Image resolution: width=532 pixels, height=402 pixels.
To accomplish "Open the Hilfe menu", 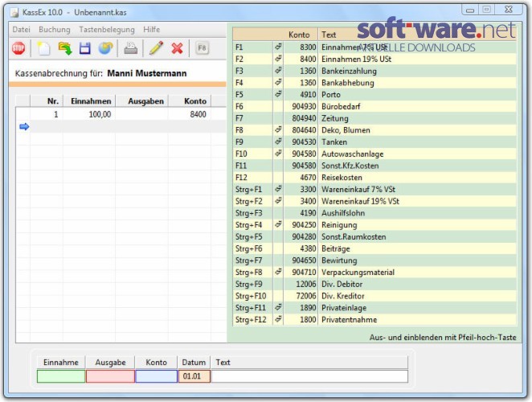I will pyautogui.click(x=151, y=30).
